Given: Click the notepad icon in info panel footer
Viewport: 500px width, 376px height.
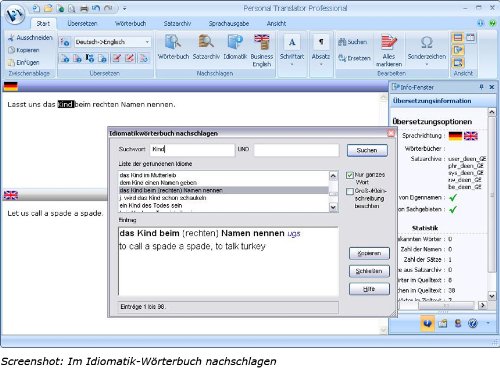Looking at the screenshot, I should [x=443, y=323].
